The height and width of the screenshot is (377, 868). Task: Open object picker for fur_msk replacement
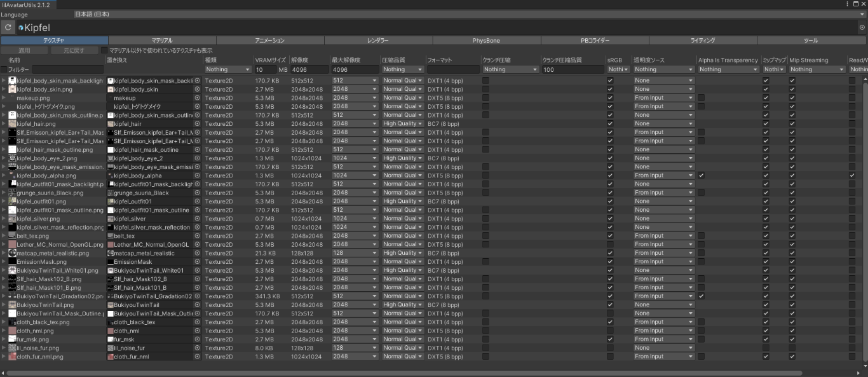pyautogui.click(x=197, y=339)
